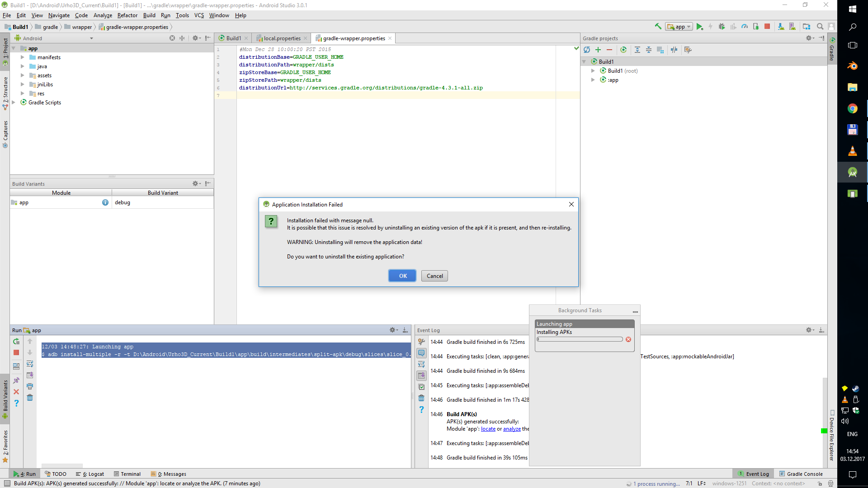Viewport: 868px width, 488px height.
Task: Collapse all in Gradle projects panel
Action: tap(649, 50)
